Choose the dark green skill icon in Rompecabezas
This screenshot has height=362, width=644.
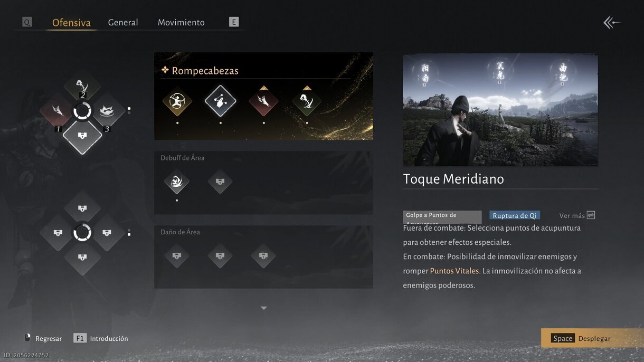point(307,100)
